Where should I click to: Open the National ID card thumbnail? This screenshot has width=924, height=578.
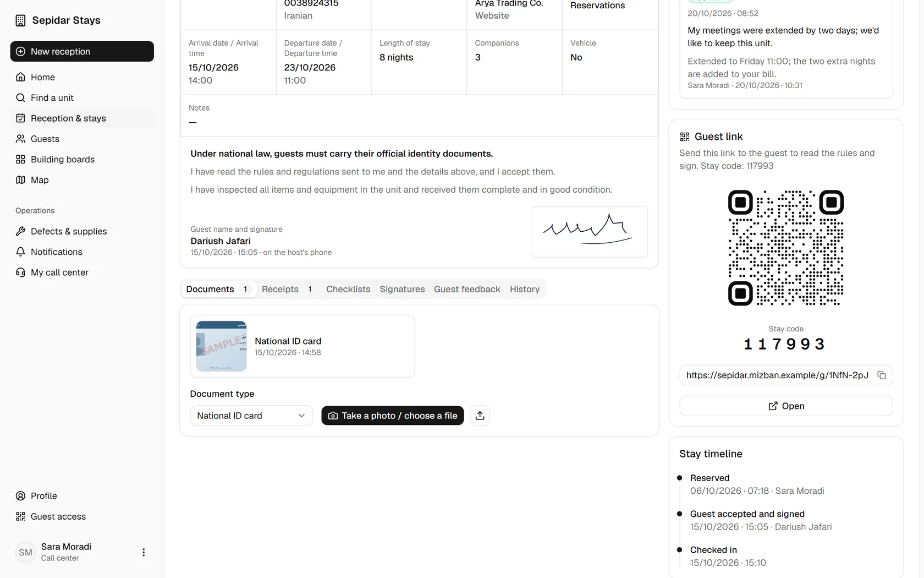221,346
